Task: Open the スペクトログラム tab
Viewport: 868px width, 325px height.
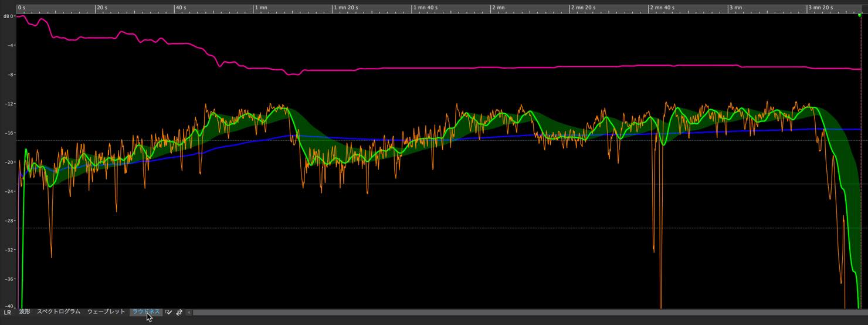Action: pos(58,312)
